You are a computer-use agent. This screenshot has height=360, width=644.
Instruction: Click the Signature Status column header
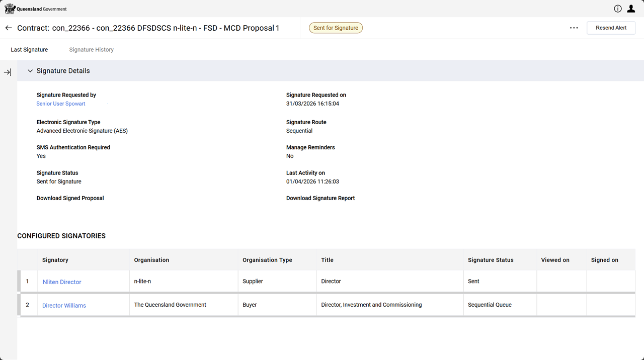(x=491, y=260)
